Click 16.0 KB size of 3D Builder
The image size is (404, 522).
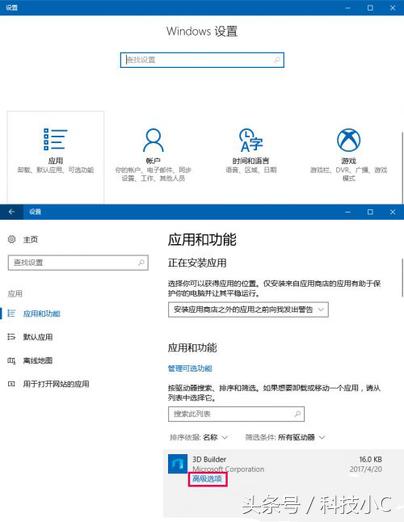[370, 459]
